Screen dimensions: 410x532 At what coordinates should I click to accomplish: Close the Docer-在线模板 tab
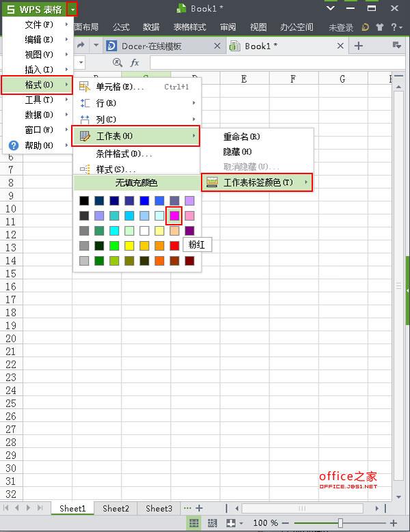pyautogui.click(x=217, y=46)
